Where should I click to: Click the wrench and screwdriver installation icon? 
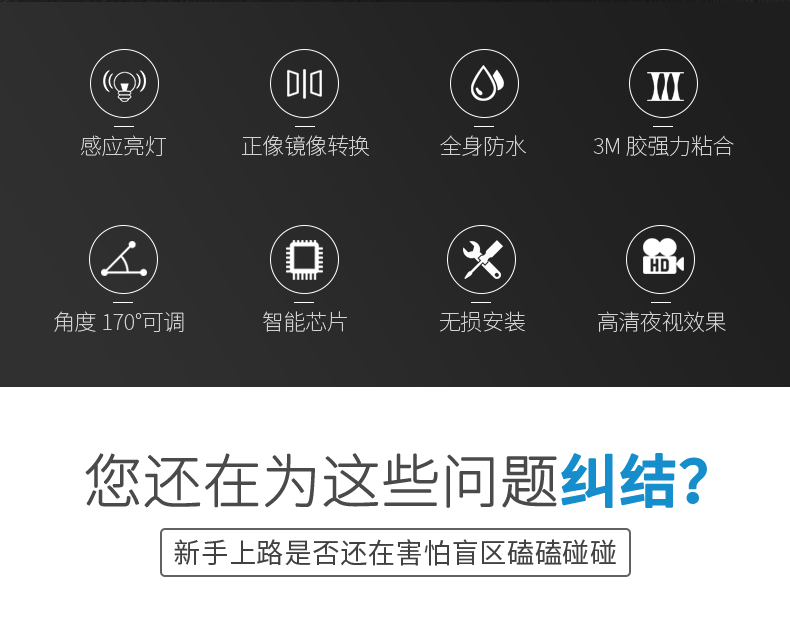pyautogui.click(x=482, y=259)
